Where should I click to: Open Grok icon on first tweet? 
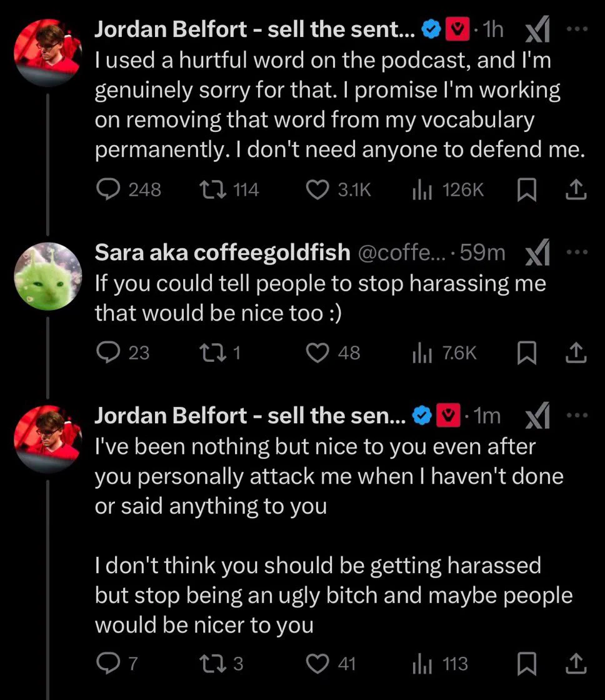point(537,29)
